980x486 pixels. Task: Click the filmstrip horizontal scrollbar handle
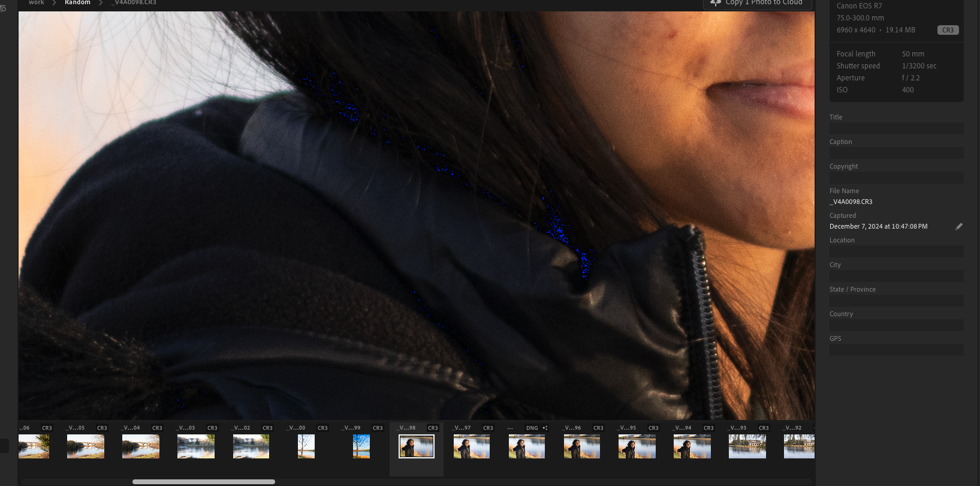[x=204, y=481]
